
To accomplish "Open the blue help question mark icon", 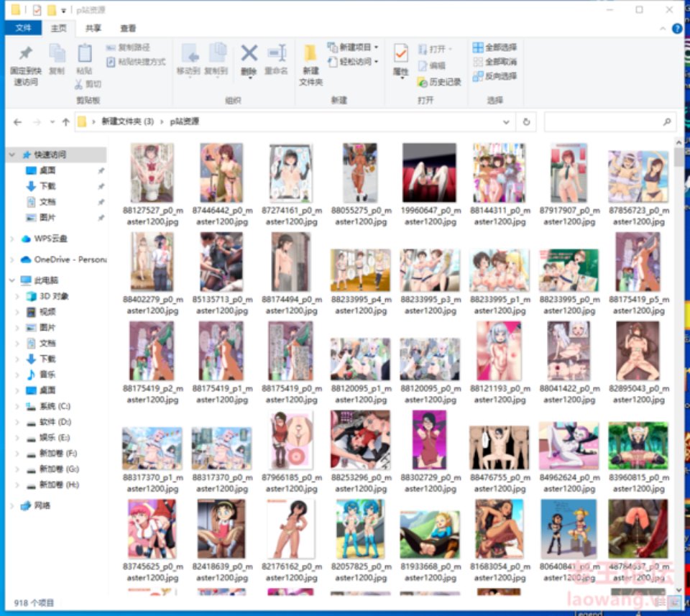I will coord(677,29).
